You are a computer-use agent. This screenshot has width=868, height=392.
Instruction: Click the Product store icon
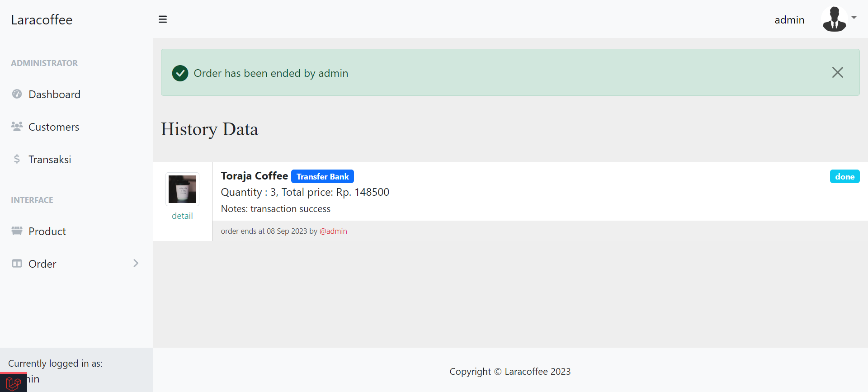[17, 231]
